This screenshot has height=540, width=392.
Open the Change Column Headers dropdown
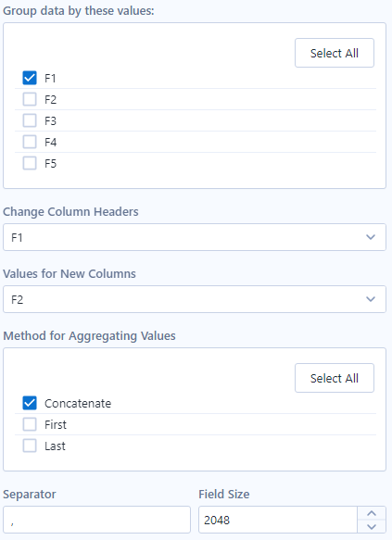(x=195, y=237)
